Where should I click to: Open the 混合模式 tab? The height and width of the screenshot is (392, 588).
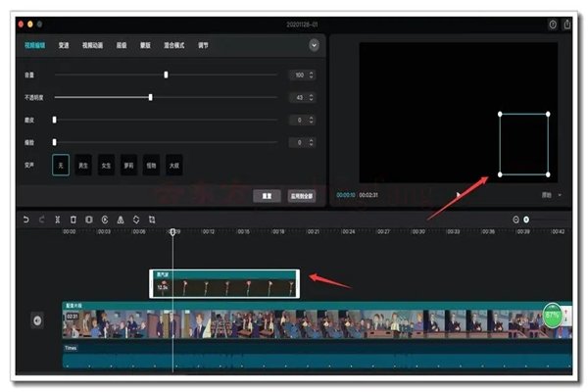[176, 45]
